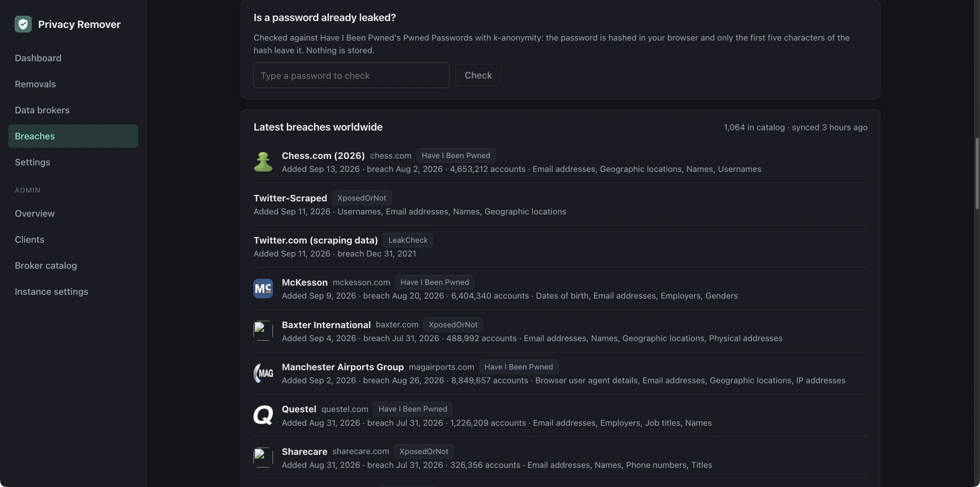This screenshot has height=487, width=980.
Task: Open admin Overview page
Action: click(73, 213)
